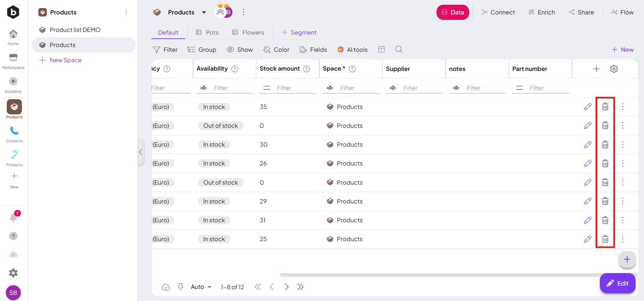The width and height of the screenshot is (644, 301).
Task: Switch to the Flowers tab
Action: point(248,33)
